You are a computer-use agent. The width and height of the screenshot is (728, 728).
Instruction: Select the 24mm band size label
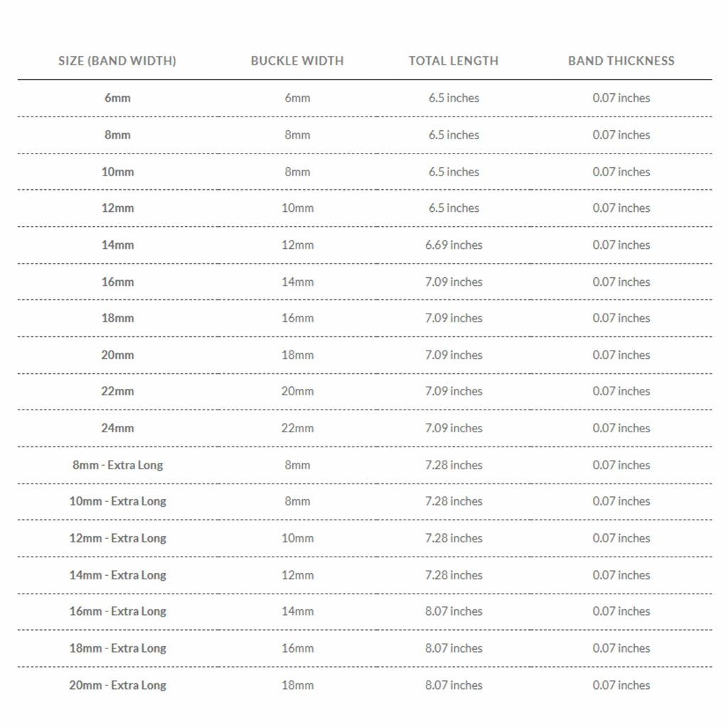pyautogui.click(x=117, y=428)
